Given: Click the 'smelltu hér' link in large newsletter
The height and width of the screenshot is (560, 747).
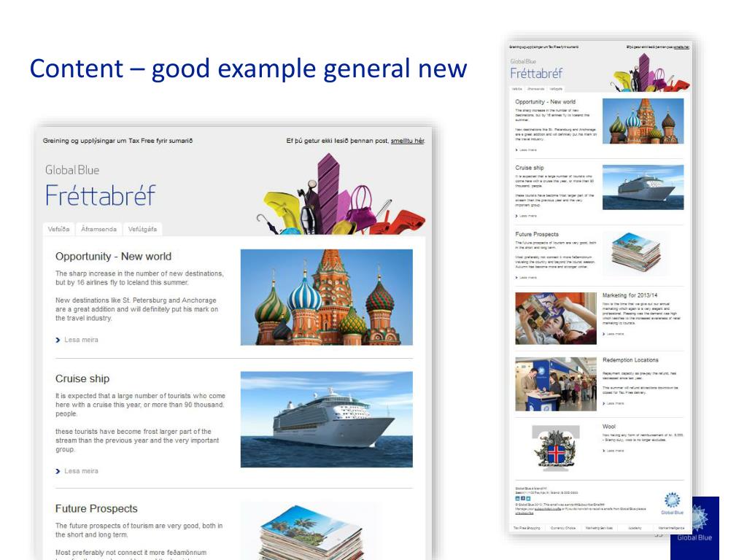Looking at the screenshot, I should 407,141.
